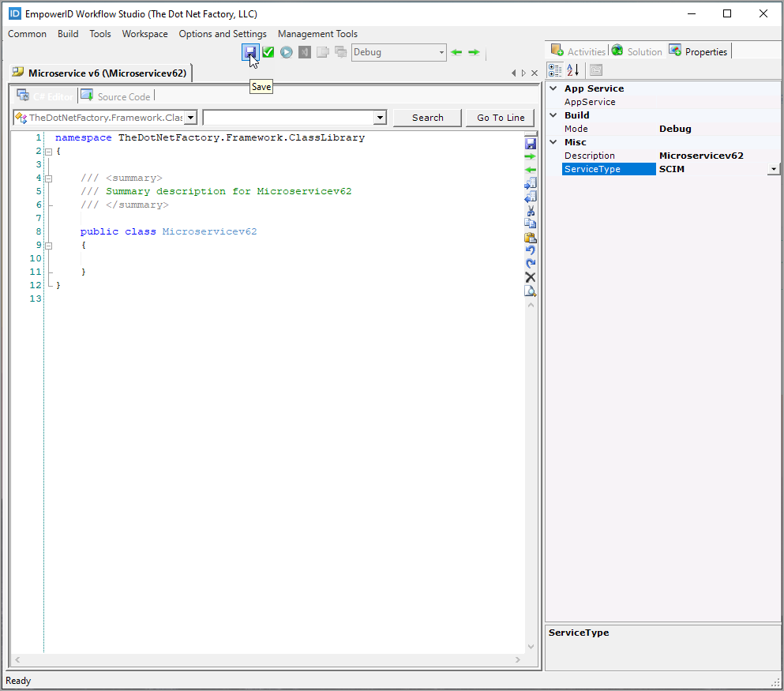Viewport: 784px width, 691px height.
Task: Sort properties alphabetically with the A-Z icon
Action: (x=571, y=70)
